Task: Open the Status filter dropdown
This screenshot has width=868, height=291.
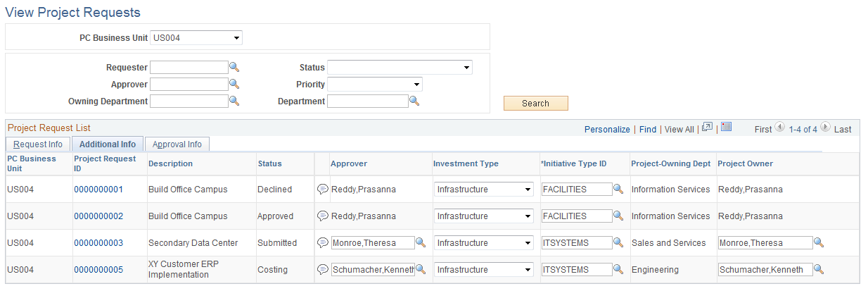Action: point(400,68)
